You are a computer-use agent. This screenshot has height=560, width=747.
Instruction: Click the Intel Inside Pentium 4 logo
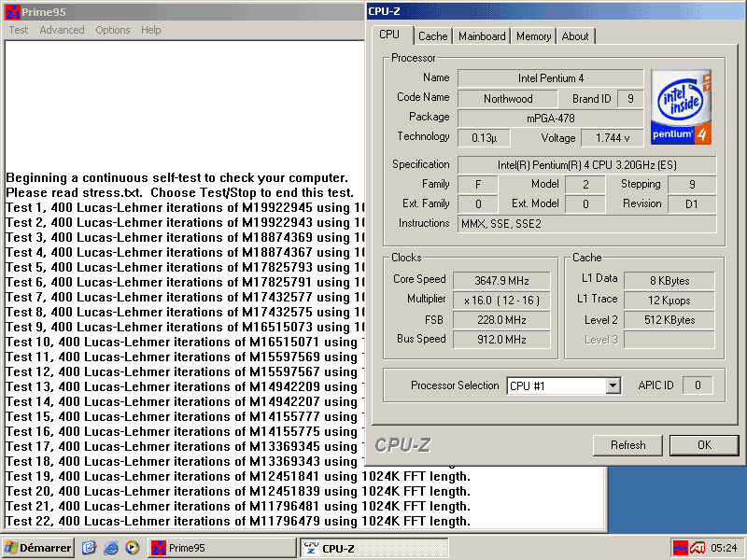(x=681, y=106)
